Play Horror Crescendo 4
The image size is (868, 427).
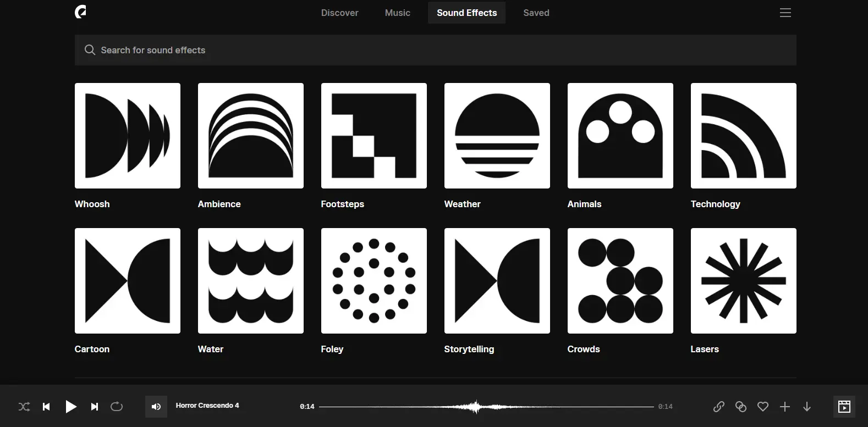click(x=71, y=407)
